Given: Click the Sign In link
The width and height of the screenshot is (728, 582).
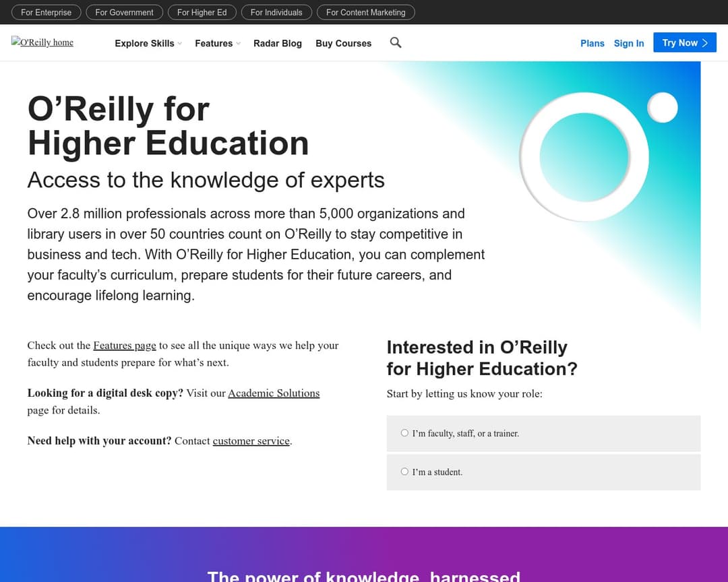Looking at the screenshot, I should [x=629, y=43].
